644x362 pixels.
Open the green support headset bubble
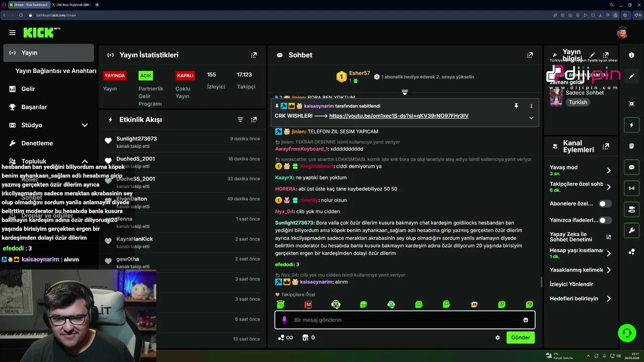click(627, 333)
